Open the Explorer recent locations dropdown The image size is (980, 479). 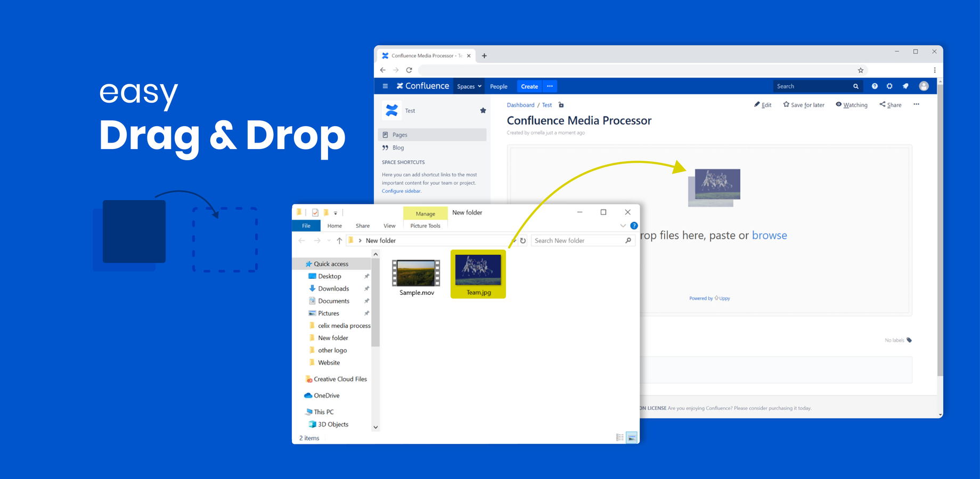[x=329, y=241]
